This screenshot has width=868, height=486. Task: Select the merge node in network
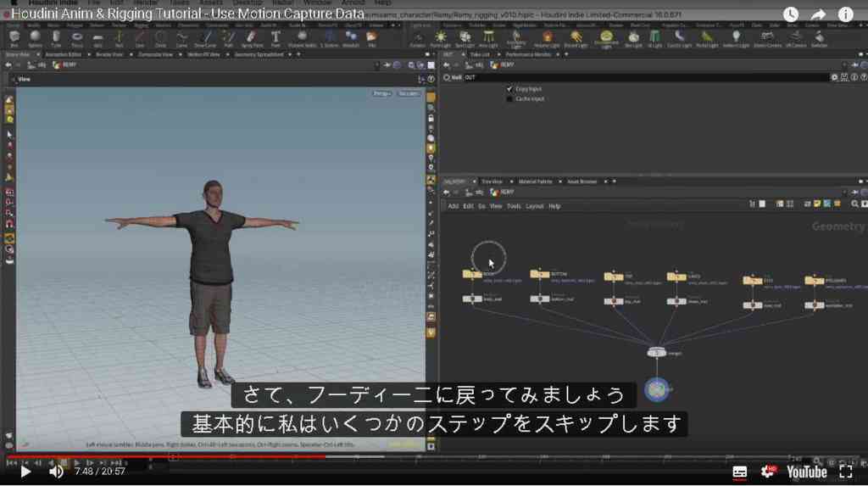(657, 353)
